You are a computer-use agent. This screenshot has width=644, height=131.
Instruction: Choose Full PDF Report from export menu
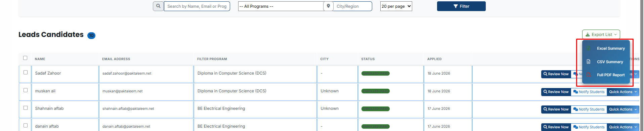click(606, 75)
